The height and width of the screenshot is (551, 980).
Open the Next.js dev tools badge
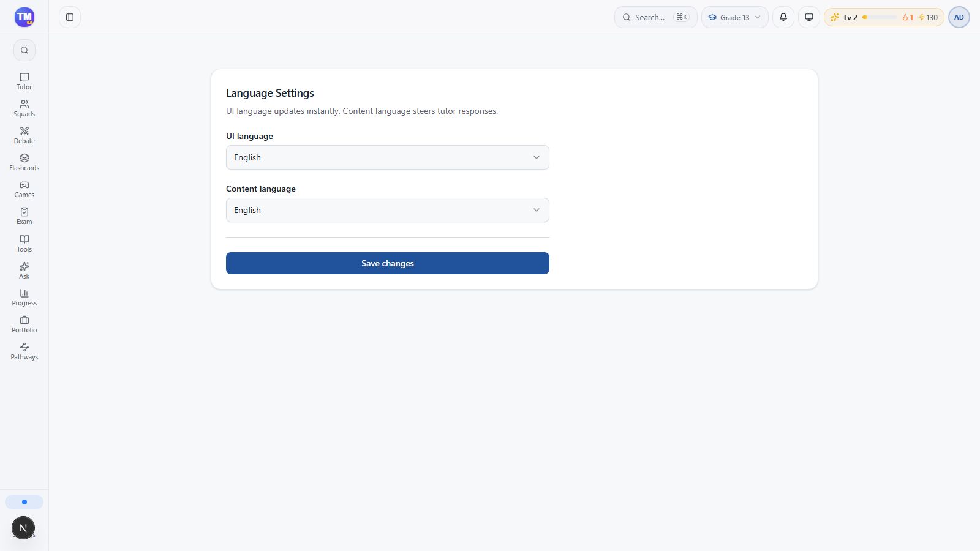(23, 528)
